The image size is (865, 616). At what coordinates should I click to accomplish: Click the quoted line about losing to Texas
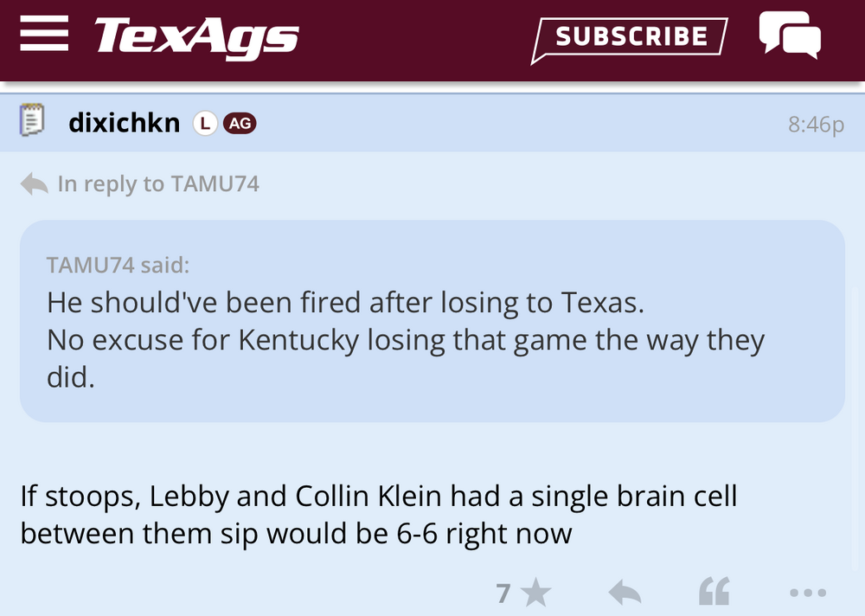[x=346, y=302]
